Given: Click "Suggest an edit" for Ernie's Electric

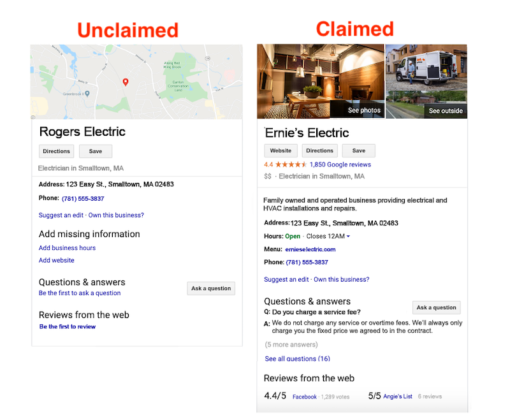Looking at the screenshot, I should pyautogui.click(x=286, y=279).
